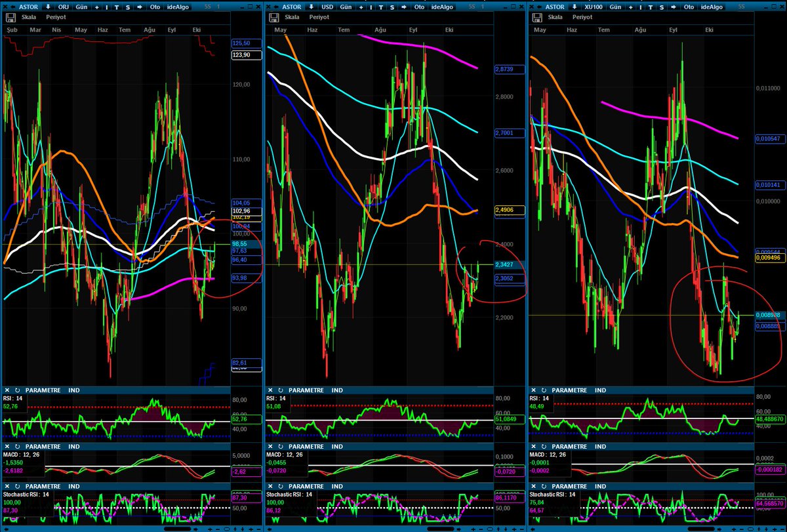Toggle Oto auto-scale in the ORJ chart toolbar
The height and width of the screenshot is (532, 787).
click(155, 7)
